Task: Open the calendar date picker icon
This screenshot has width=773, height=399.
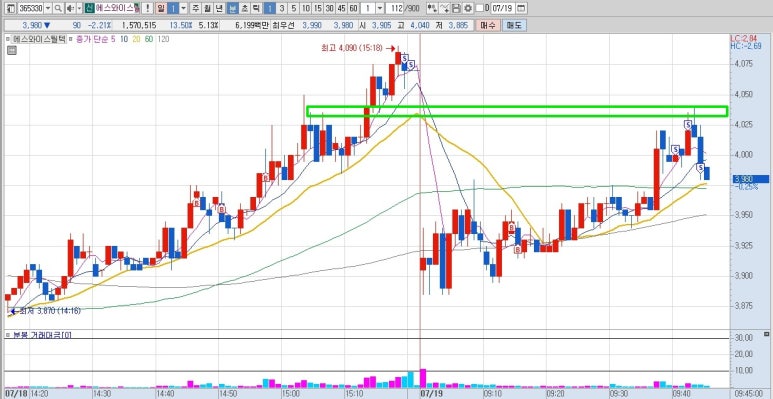Action: coord(521,8)
